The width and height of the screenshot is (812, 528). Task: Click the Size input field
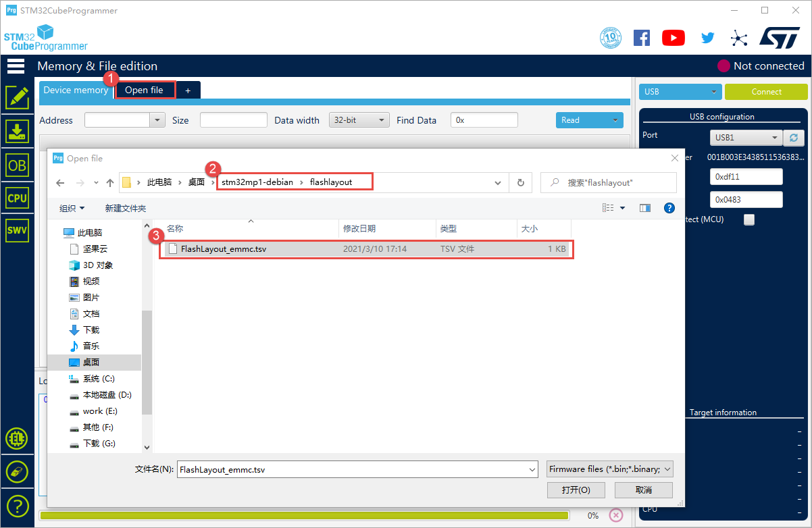[x=234, y=120]
